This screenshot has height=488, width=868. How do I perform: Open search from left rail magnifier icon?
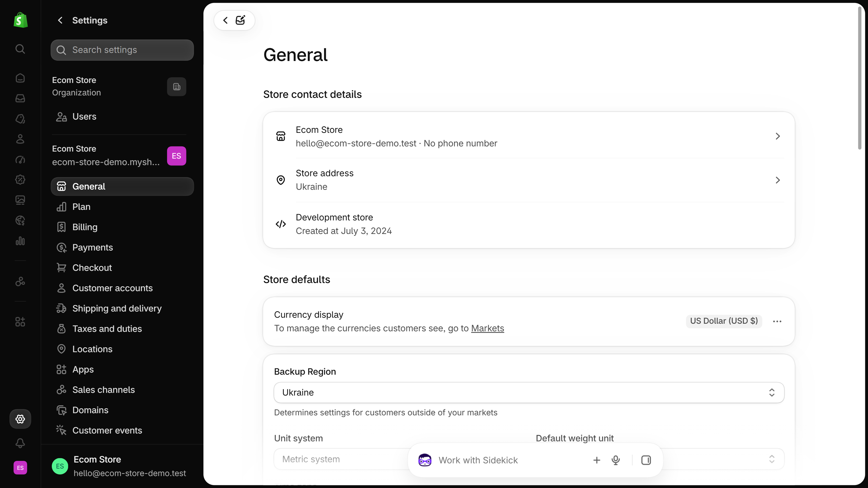(x=20, y=49)
